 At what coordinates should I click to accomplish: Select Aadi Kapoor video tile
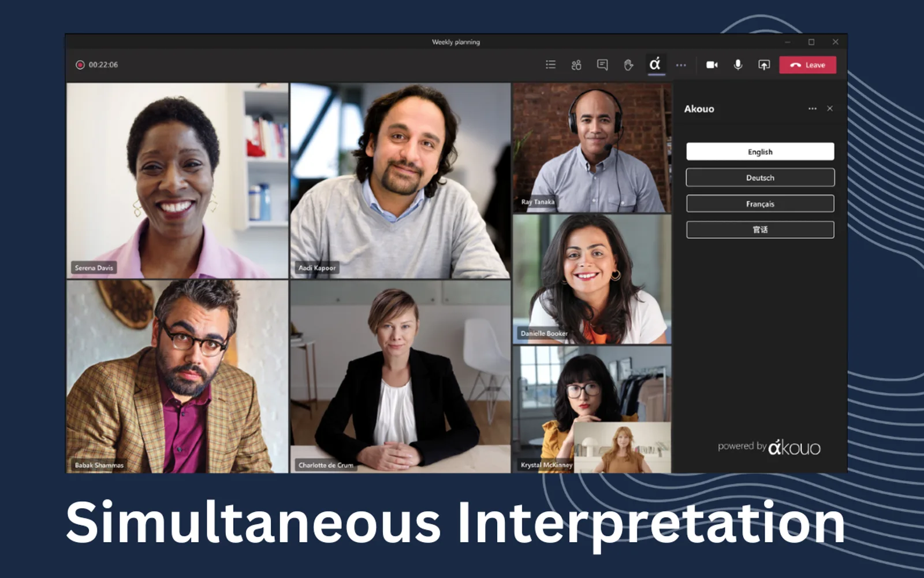click(400, 180)
